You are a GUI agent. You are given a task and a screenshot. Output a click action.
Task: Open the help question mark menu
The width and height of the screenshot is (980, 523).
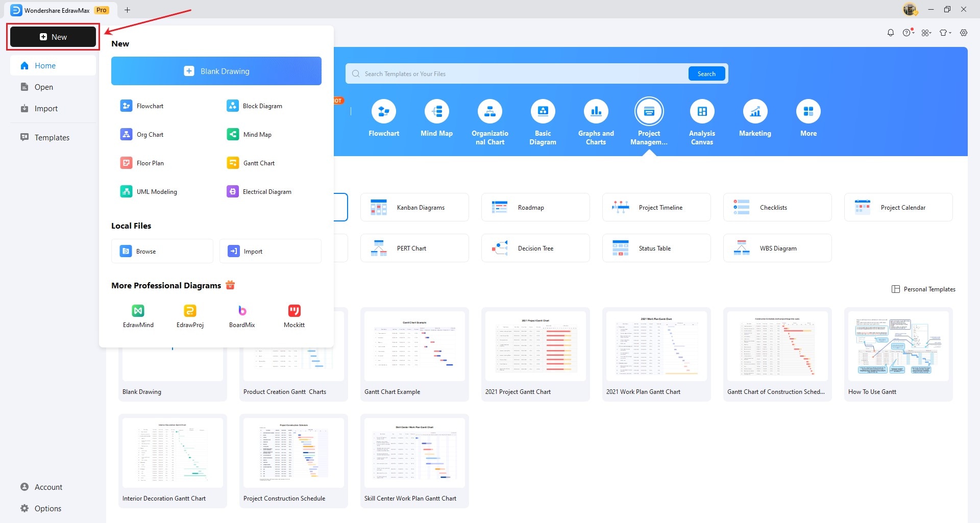(x=908, y=33)
